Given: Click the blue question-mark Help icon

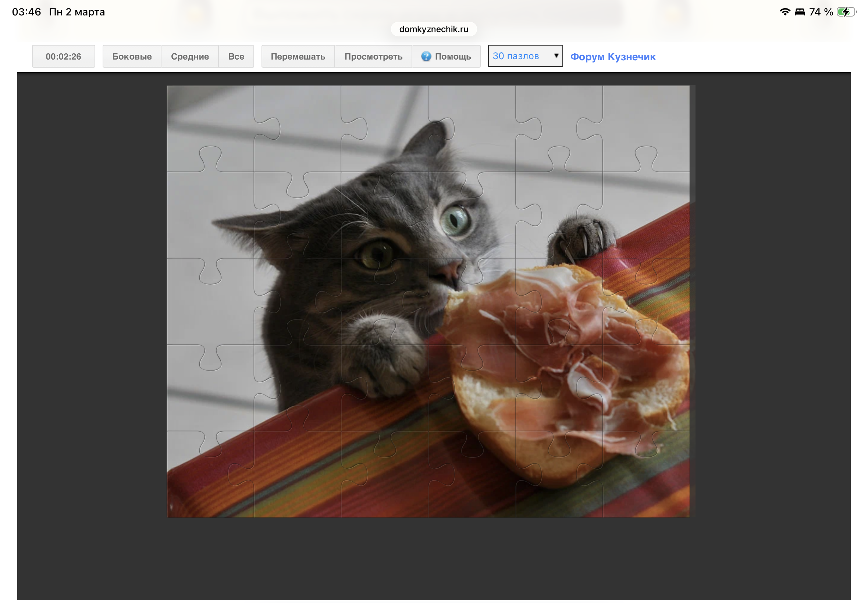Looking at the screenshot, I should click(x=426, y=56).
